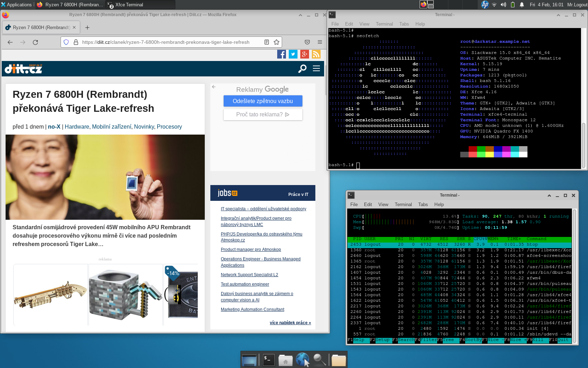Switch to Xfce Terminal taskbar button
This screenshot has width=588, height=368.
140,5
